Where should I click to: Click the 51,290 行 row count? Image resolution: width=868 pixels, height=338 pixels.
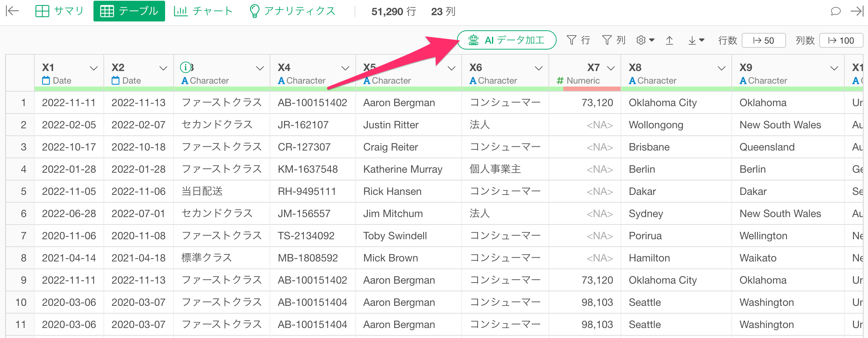click(x=394, y=11)
